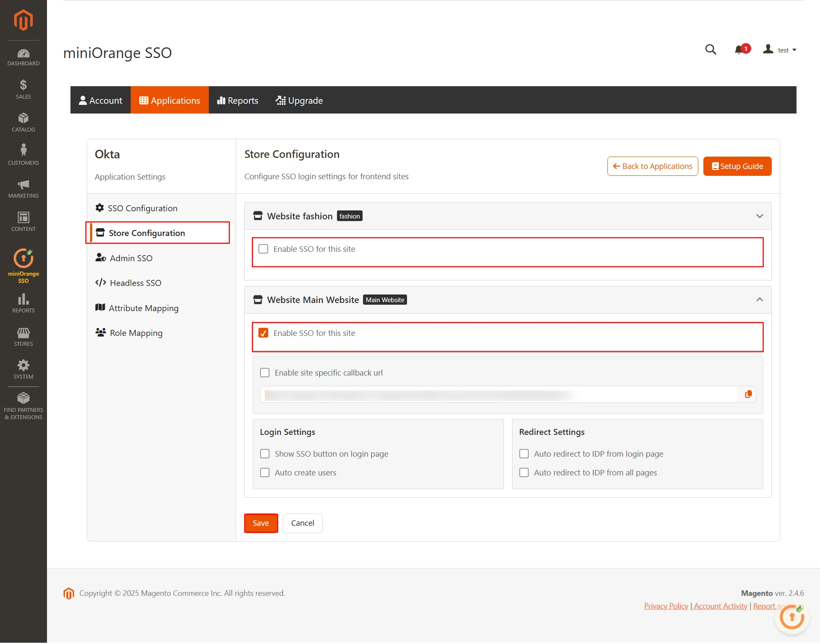Expand the Website fashion section

(x=760, y=216)
